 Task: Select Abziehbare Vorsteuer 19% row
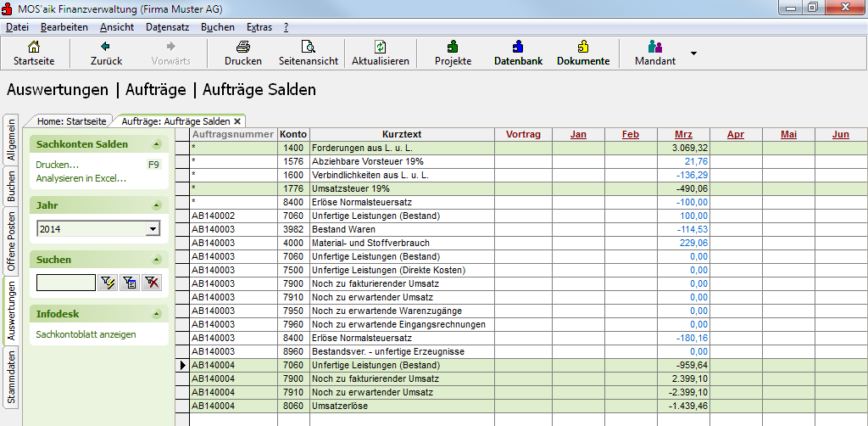521,161
